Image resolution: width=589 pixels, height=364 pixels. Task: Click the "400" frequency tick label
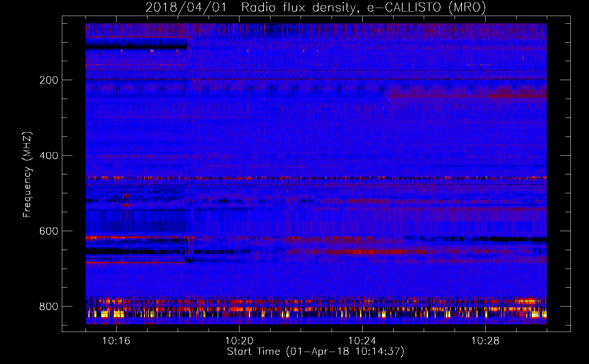tap(49, 156)
